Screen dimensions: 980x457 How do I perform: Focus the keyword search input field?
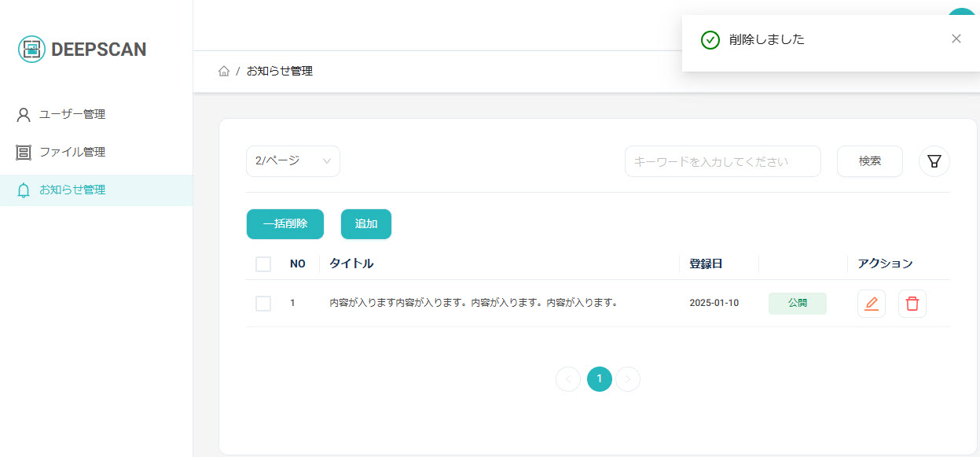pyautogui.click(x=722, y=161)
